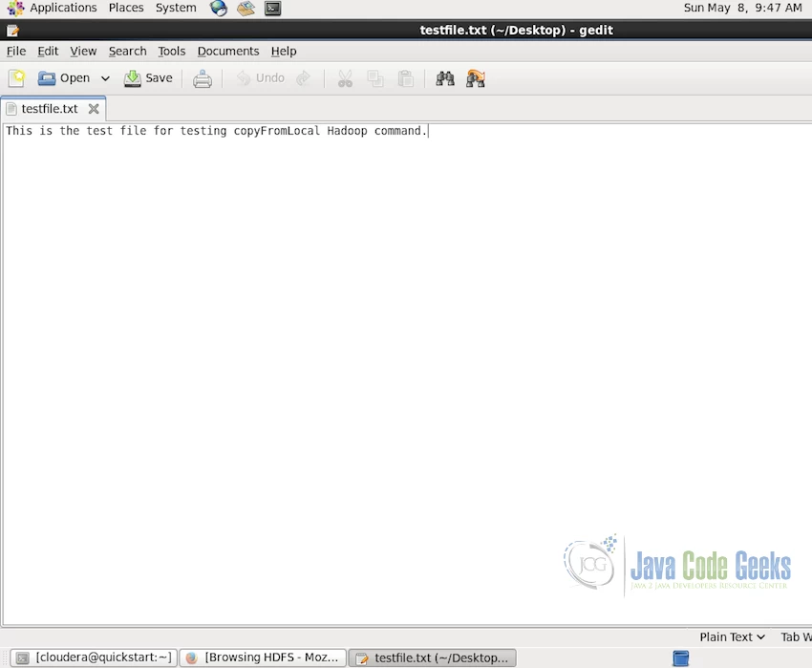The image size is (812, 668).
Task: Launch the mail application icon in panel
Action: (246, 9)
